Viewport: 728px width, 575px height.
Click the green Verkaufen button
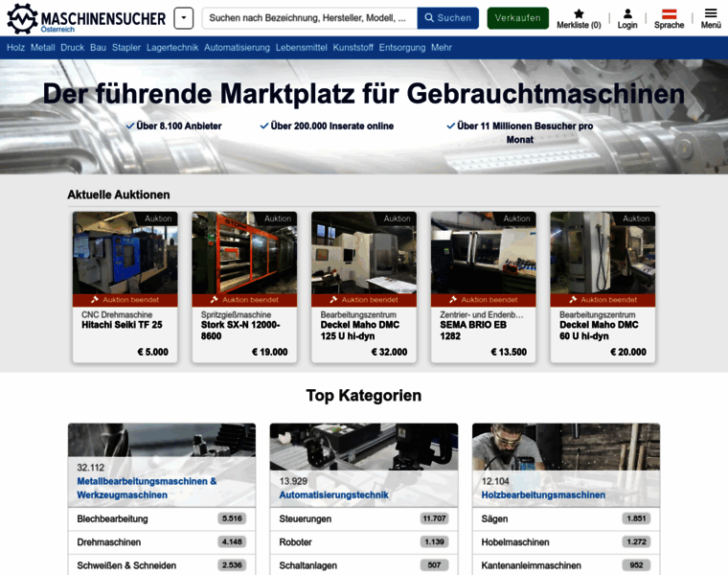(x=517, y=18)
